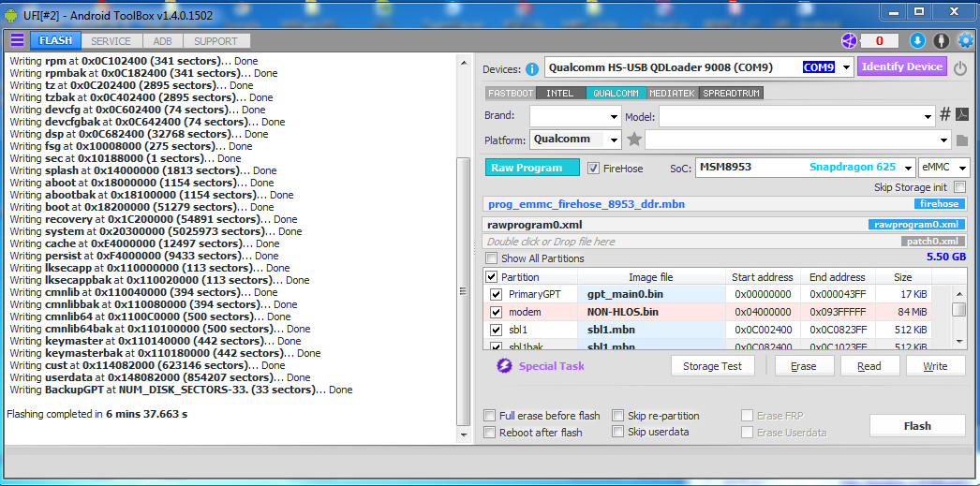
Task: Click the firehose programmer file field
Action: [725, 204]
